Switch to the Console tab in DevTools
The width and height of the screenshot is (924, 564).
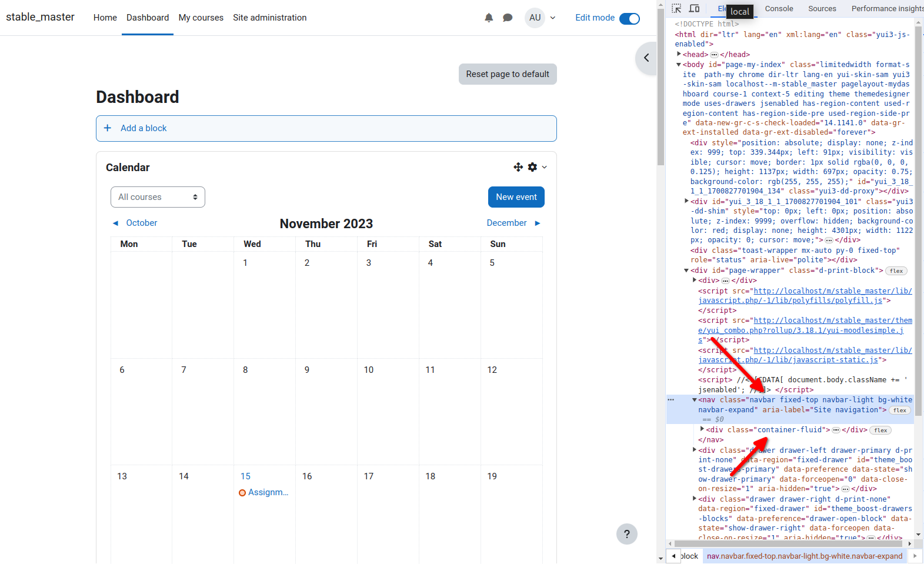[x=779, y=8]
